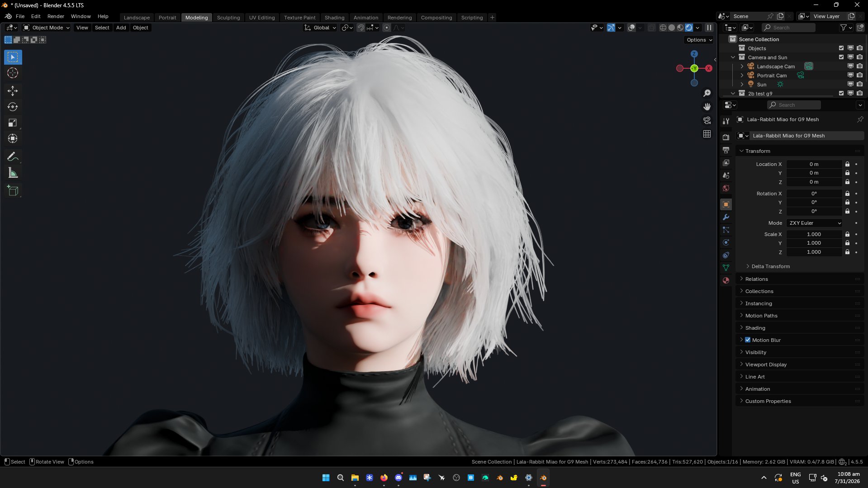Select rendered viewport shading mode
This screenshot has height=488, width=868.
[x=689, y=28]
